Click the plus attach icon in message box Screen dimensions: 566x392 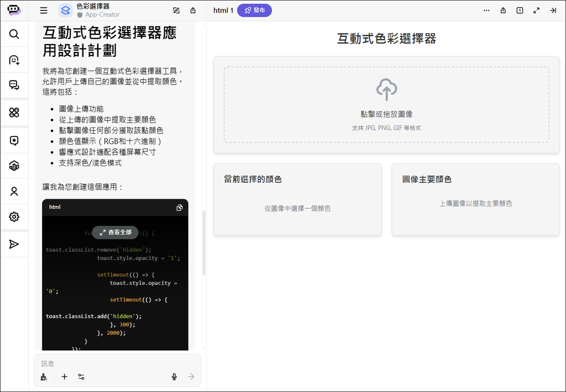[x=64, y=377]
